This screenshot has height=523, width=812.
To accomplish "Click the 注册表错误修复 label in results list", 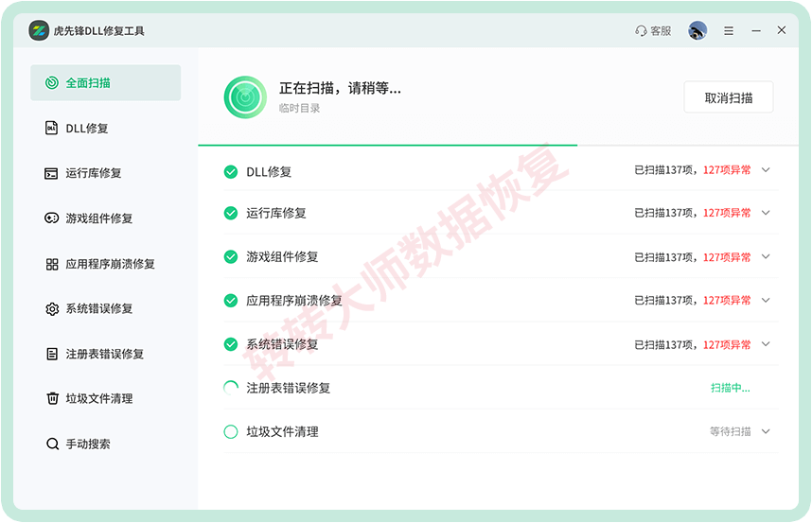I will coord(288,388).
